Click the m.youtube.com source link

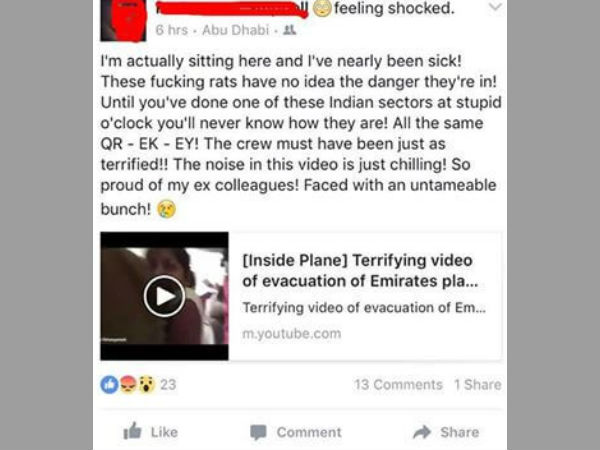tap(292, 333)
